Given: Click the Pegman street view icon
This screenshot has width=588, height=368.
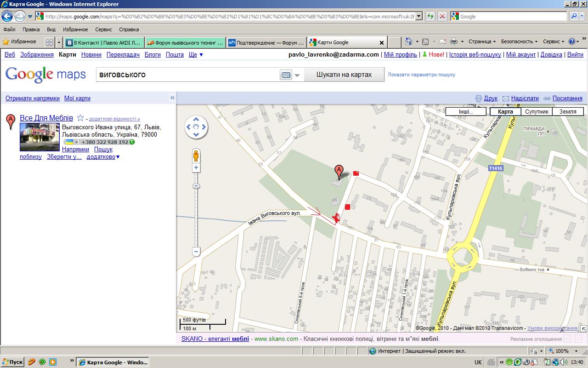Looking at the screenshot, I should 196,155.
